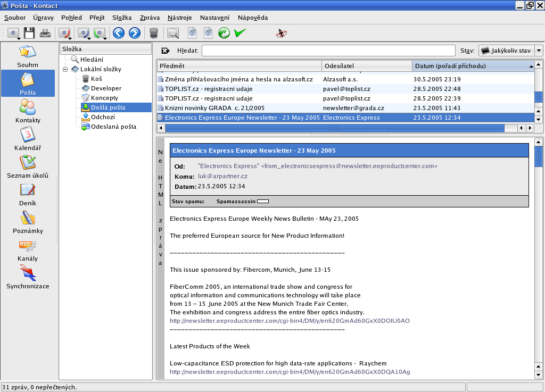This screenshot has height=392, width=545.
Task: Move message to trash via toolbar bin icon
Action: tap(154, 33)
